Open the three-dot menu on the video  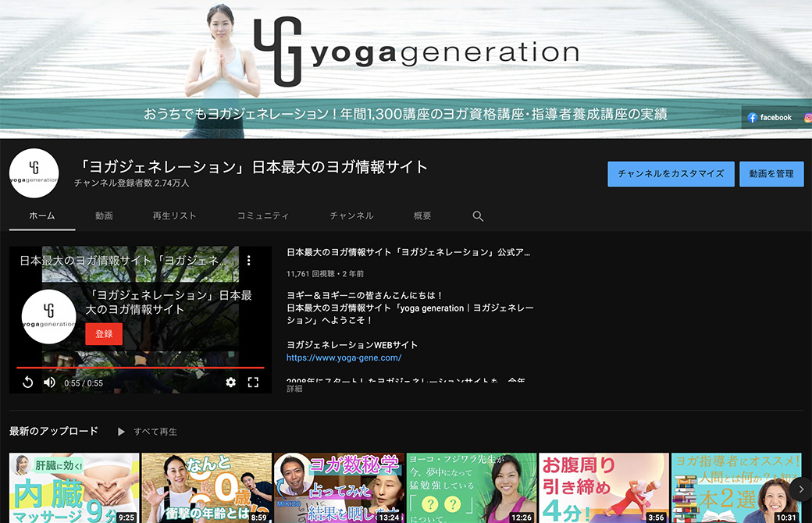pyautogui.click(x=249, y=261)
